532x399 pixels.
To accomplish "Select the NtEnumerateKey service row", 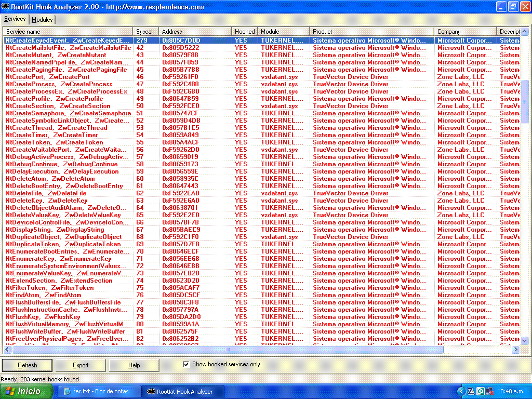I will pos(262,259).
